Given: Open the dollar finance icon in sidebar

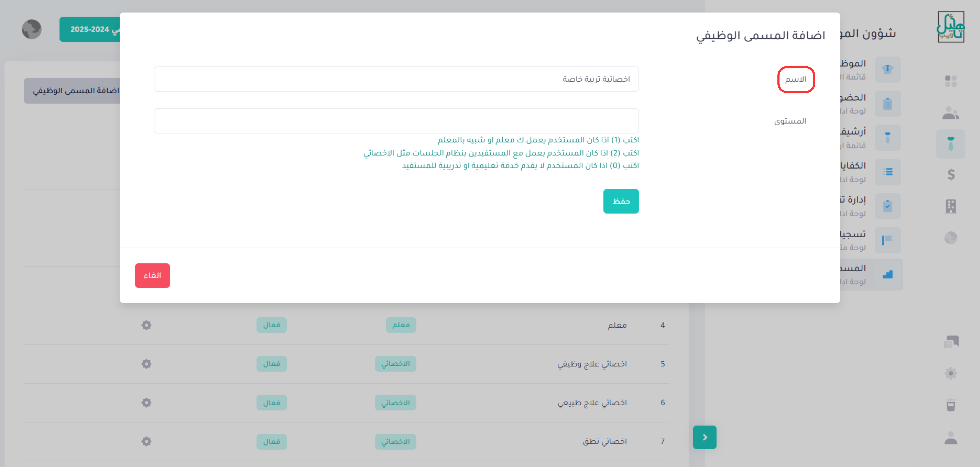Looking at the screenshot, I should [951, 174].
